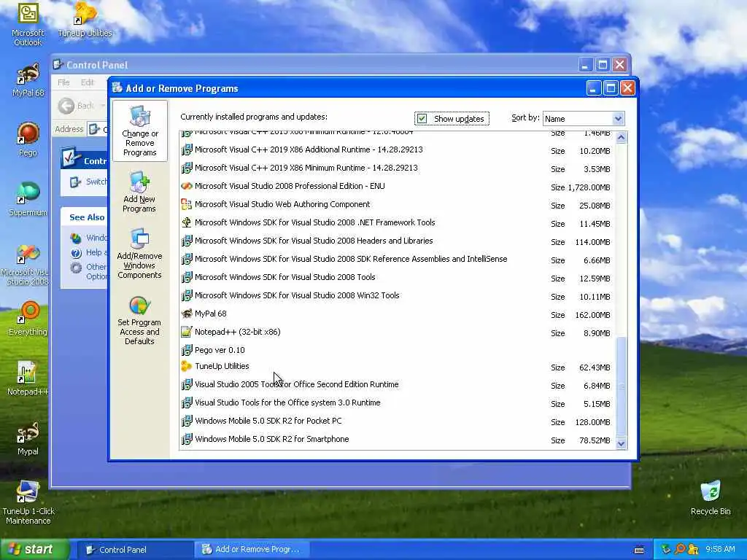Click the keyboard icon in the taskbar
The height and width of the screenshot is (560, 747).
tap(639, 550)
